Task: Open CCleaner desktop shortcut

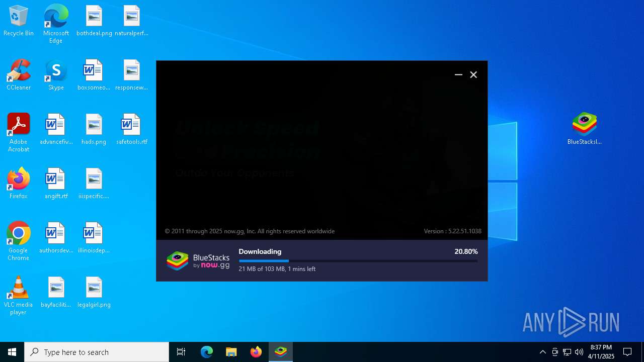Action: 19,75
